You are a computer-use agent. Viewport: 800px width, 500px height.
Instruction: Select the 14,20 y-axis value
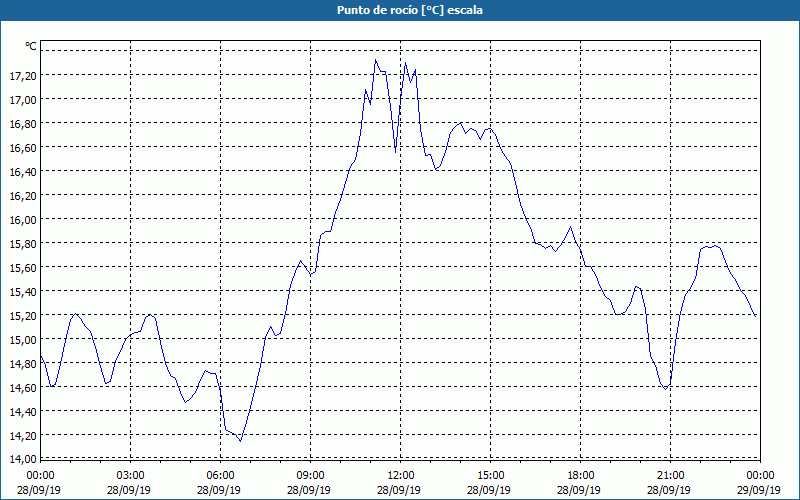pos(23,435)
